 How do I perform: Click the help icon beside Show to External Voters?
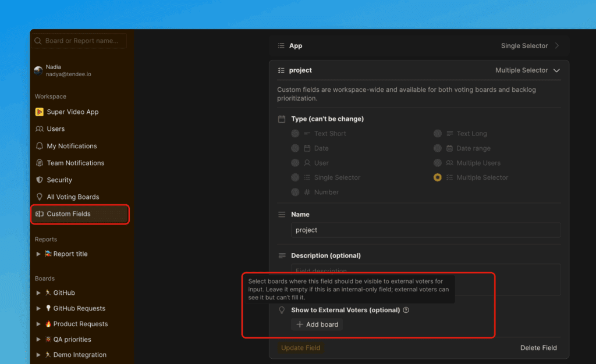pos(406,310)
